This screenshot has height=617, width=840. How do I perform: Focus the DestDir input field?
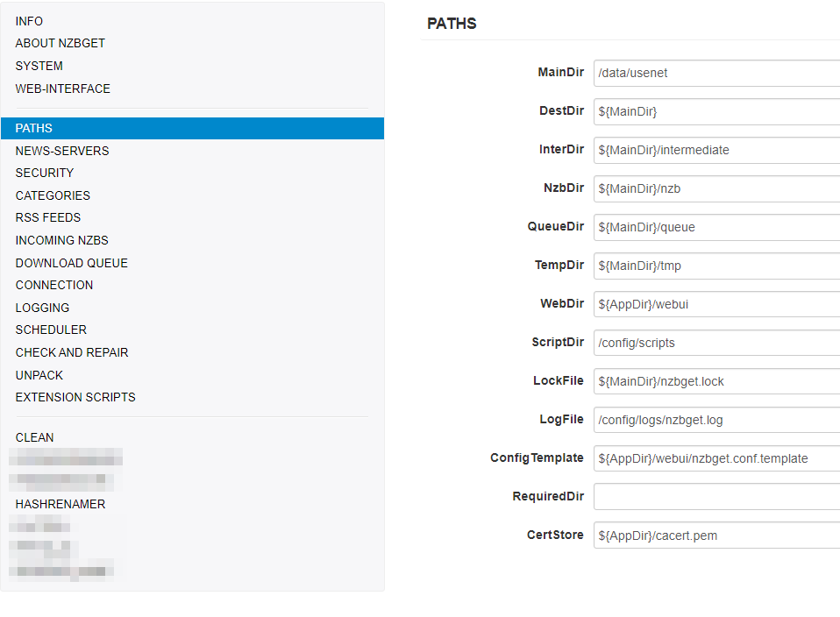point(715,111)
